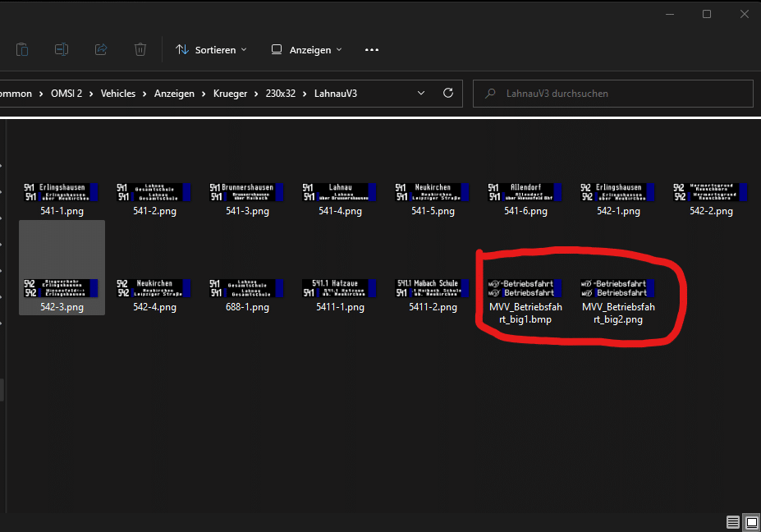The image size is (761, 532).
Task: Open the Sortieren dropdown
Action: 211,50
